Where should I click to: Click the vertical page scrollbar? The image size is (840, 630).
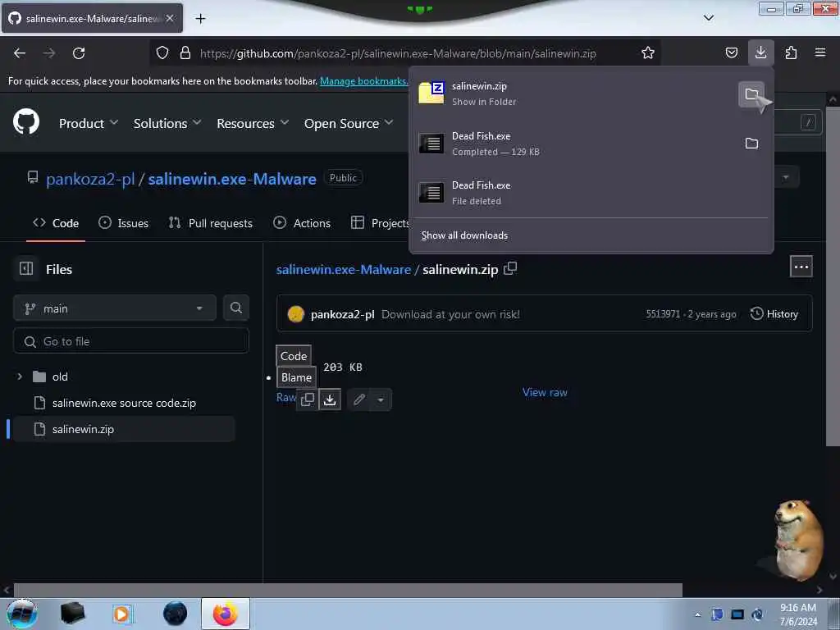pyautogui.click(x=832, y=276)
